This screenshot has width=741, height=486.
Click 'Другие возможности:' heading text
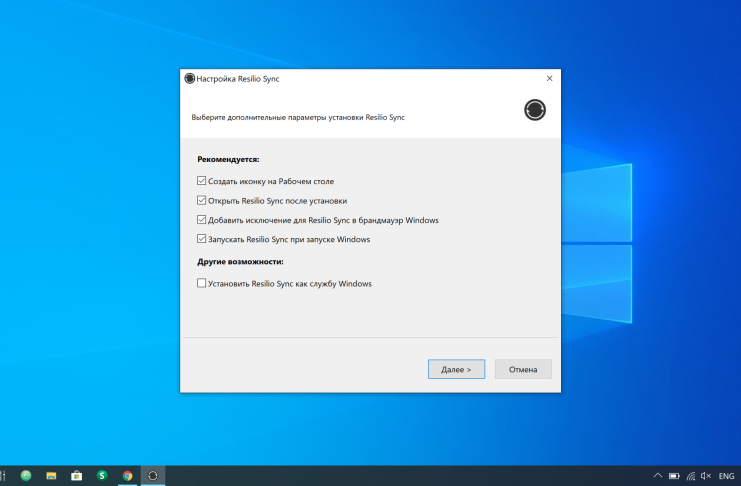pos(240,261)
